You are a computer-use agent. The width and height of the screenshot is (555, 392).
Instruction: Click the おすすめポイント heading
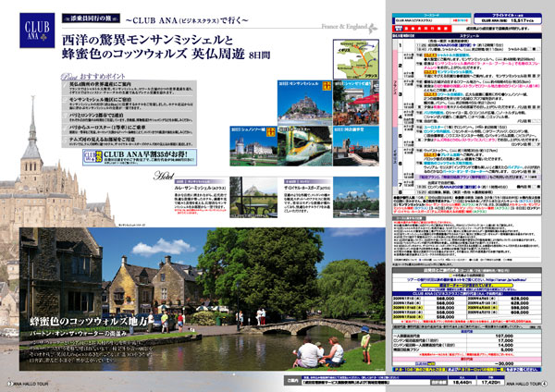[103, 76]
